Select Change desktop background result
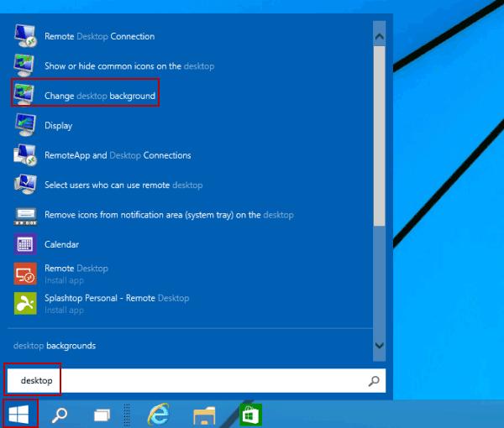The height and width of the screenshot is (428, 504). 99,96
